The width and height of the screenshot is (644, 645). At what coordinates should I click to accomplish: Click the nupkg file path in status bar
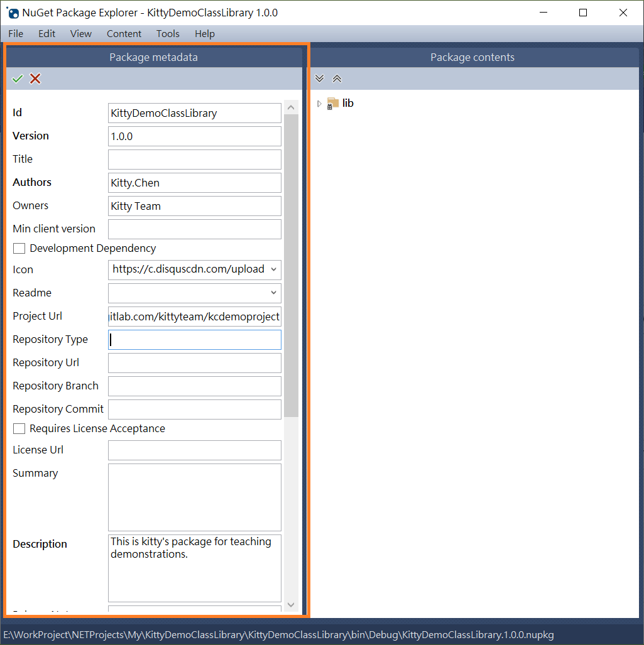278,635
